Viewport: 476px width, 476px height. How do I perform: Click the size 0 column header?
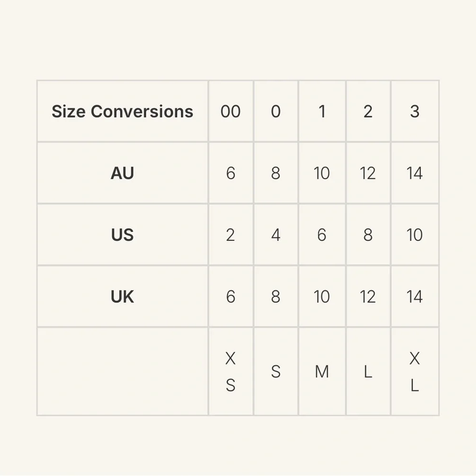[x=276, y=111]
